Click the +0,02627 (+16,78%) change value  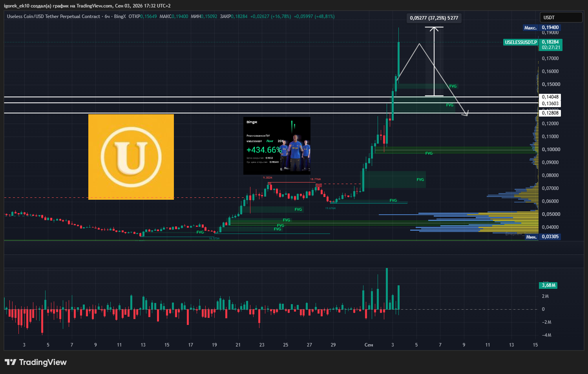pyautogui.click(x=270, y=16)
